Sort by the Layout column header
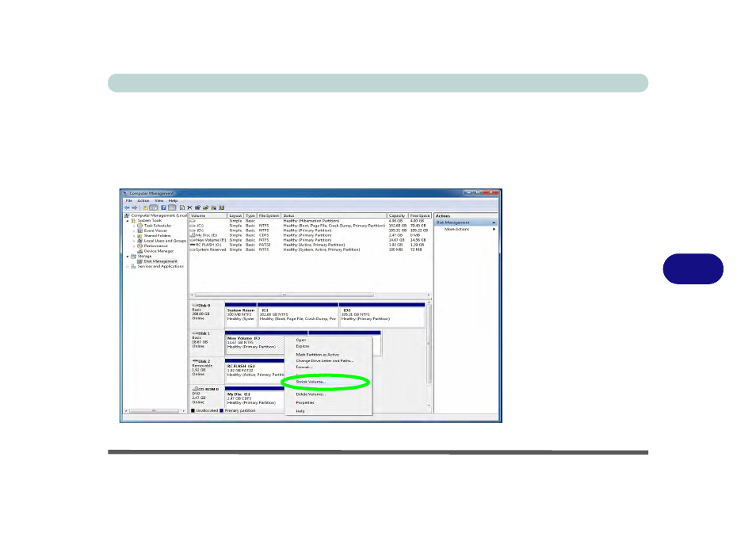The width and height of the screenshot is (756, 533). [x=236, y=216]
